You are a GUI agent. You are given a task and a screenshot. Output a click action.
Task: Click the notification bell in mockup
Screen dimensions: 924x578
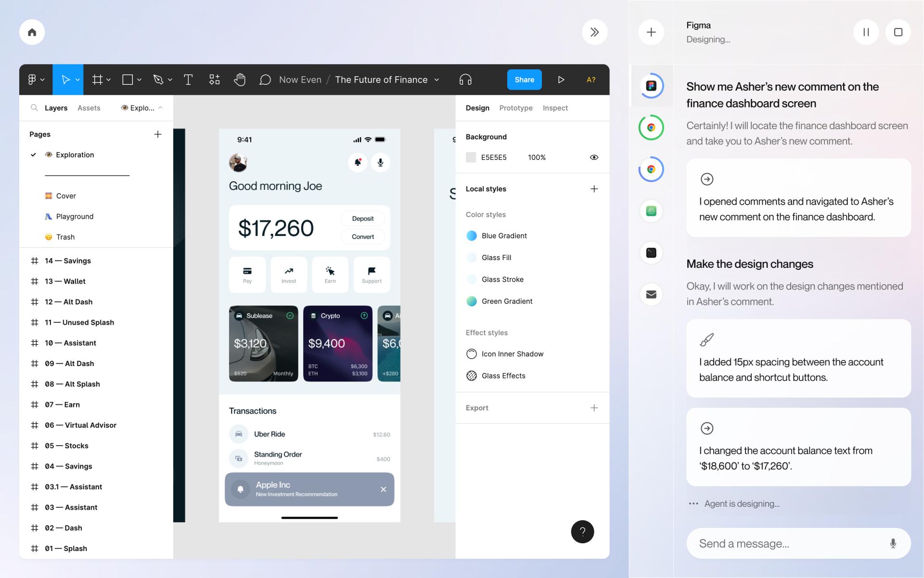pyautogui.click(x=358, y=162)
